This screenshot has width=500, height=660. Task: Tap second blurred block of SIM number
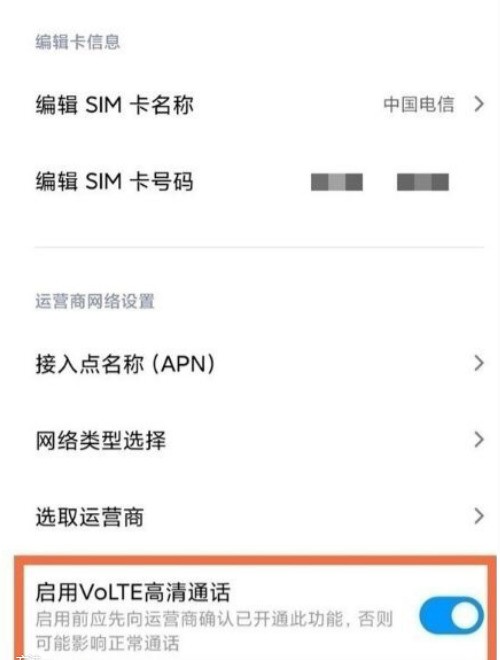[x=423, y=182]
